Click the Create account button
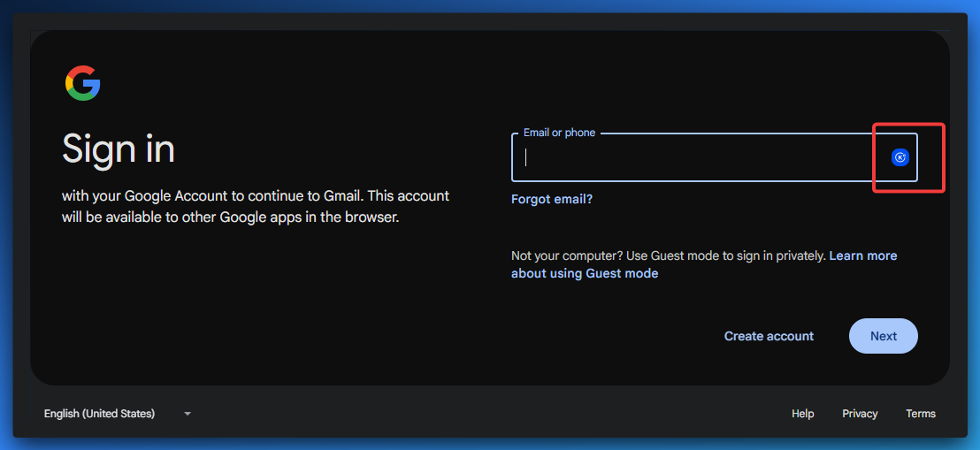The width and height of the screenshot is (980, 450). [769, 336]
